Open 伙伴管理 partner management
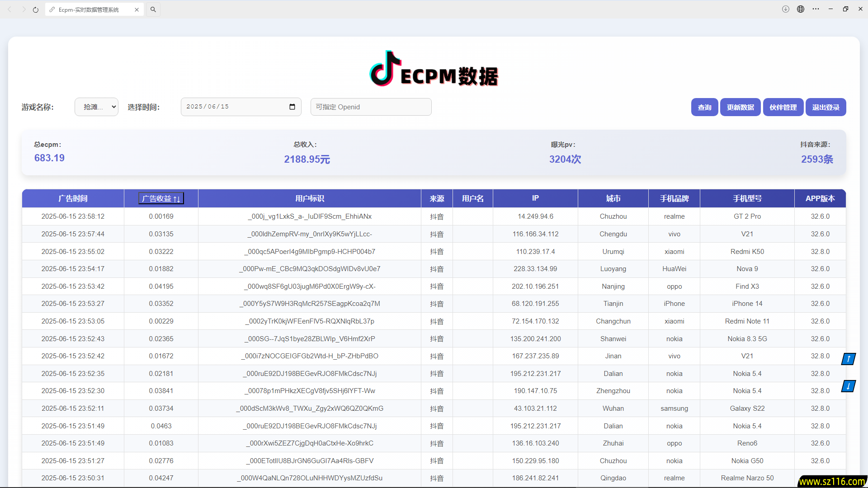 [x=783, y=107]
